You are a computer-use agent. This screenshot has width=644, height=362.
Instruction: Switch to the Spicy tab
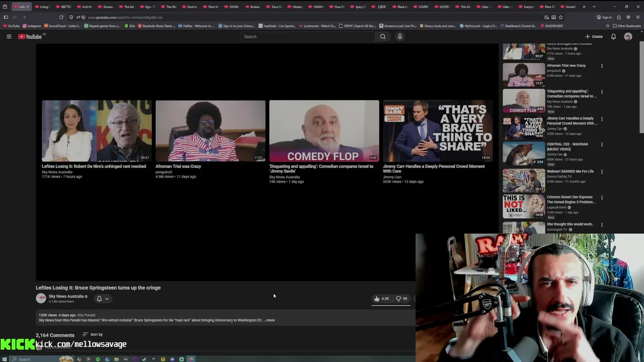point(358,7)
